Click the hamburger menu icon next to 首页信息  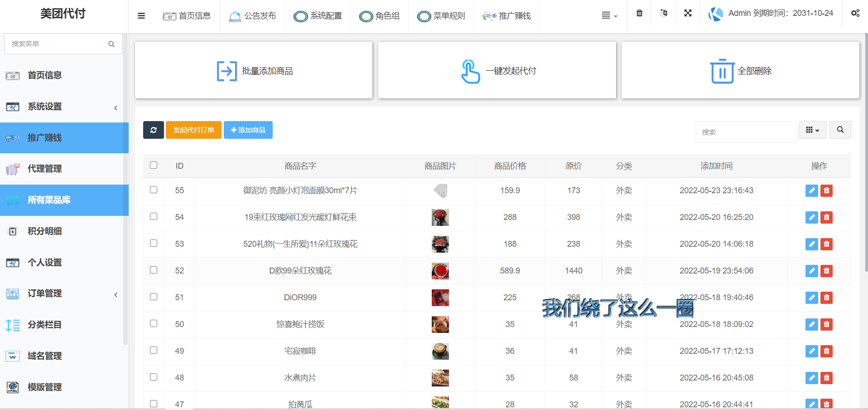click(x=141, y=15)
